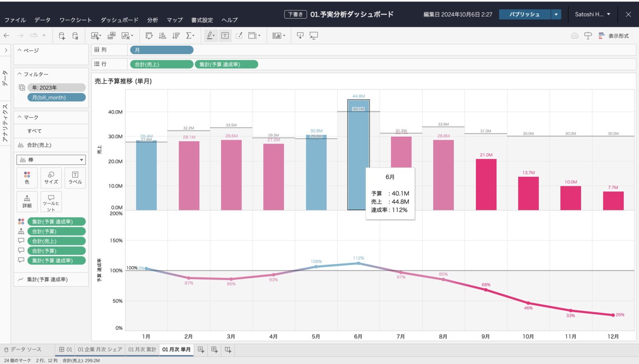The width and height of the screenshot is (639, 364).
Task: Open the totals (sigma) toolbar icon
Action: pyautogui.click(x=189, y=36)
